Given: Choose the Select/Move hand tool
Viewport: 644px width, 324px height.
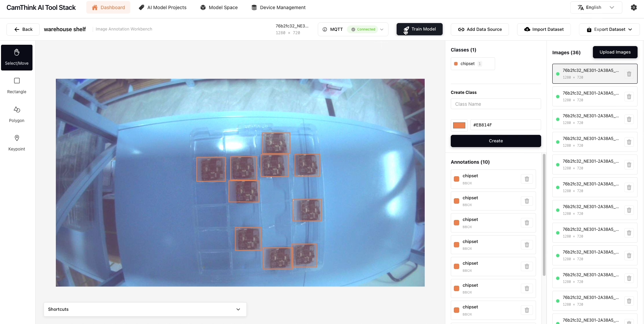Looking at the screenshot, I should point(17,57).
